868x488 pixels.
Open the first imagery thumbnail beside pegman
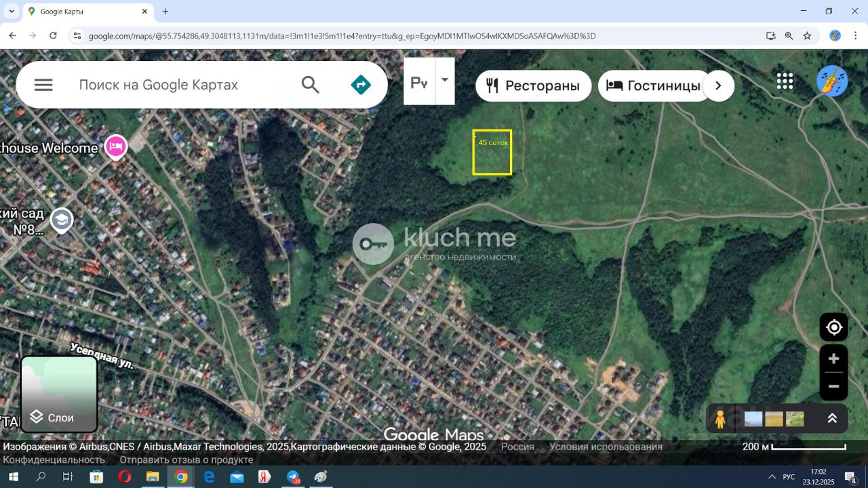click(753, 419)
